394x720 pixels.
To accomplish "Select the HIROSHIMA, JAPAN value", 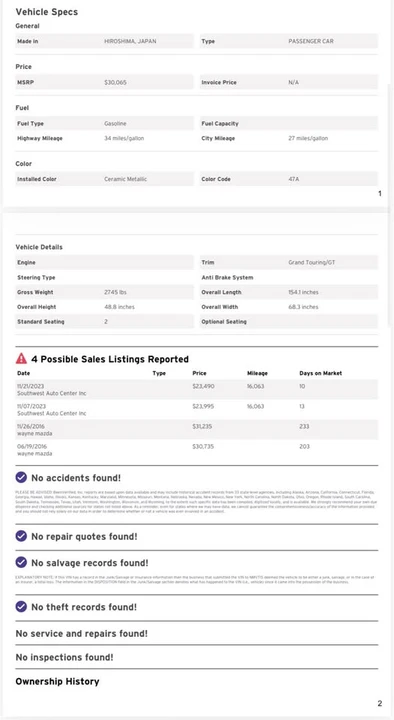I will click(130, 41).
